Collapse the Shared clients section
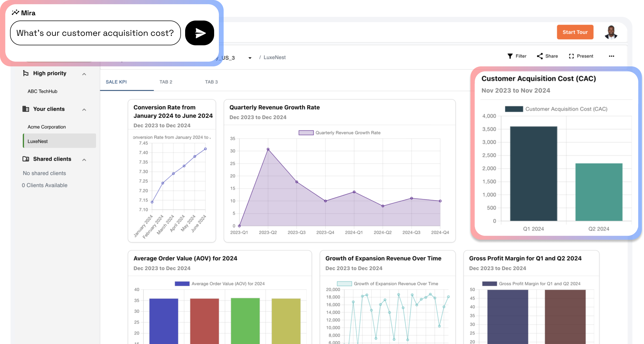 [84, 160]
